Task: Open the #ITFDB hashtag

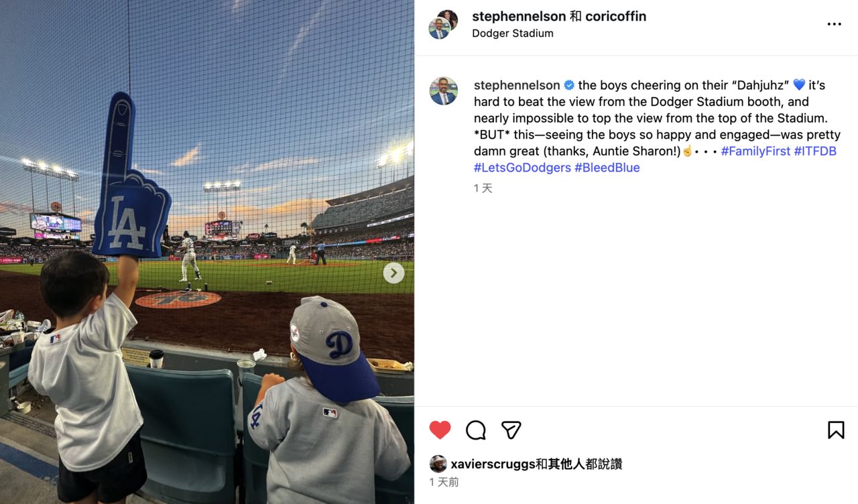Action: tap(815, 151)
